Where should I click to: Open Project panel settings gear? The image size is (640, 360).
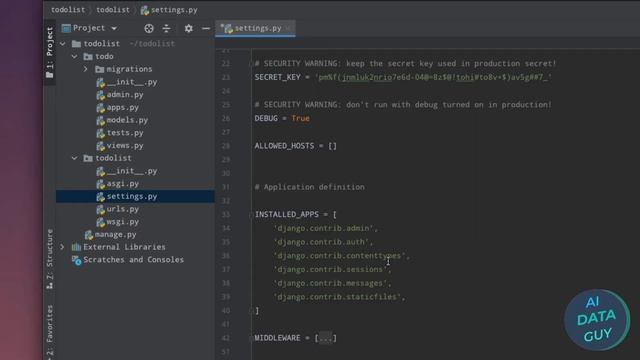pyautogui.click(x=188, y=28)
